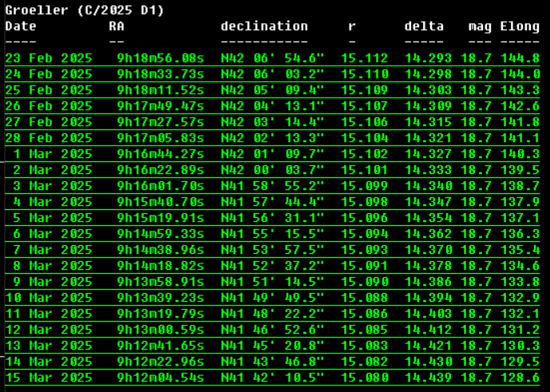Click declination value N42 00' 03.7"
Image resolution: width=550 pixels, height=392 pixels.
point(272,170)
